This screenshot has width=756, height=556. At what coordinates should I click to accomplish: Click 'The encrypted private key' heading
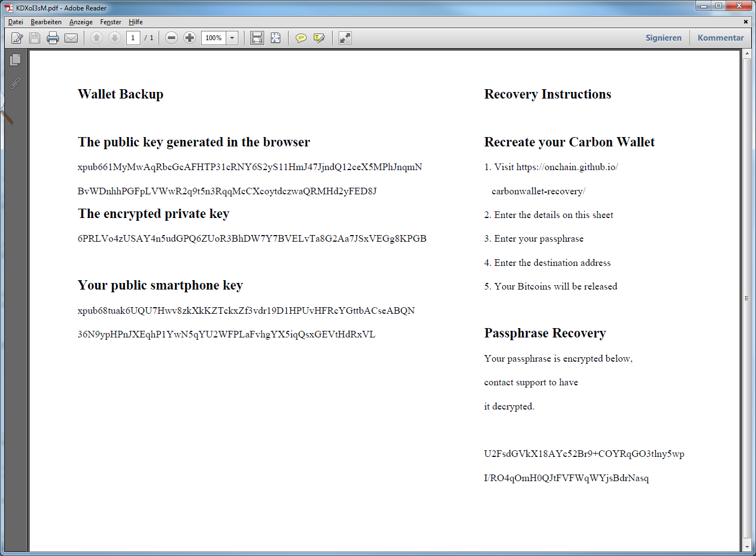pos(154,214)
